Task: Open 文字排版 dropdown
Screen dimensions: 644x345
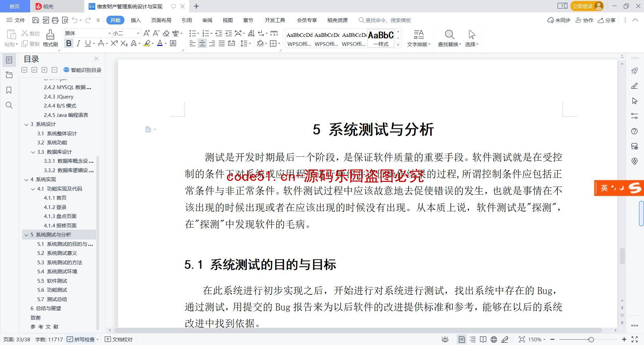Action: pos(419,38)
